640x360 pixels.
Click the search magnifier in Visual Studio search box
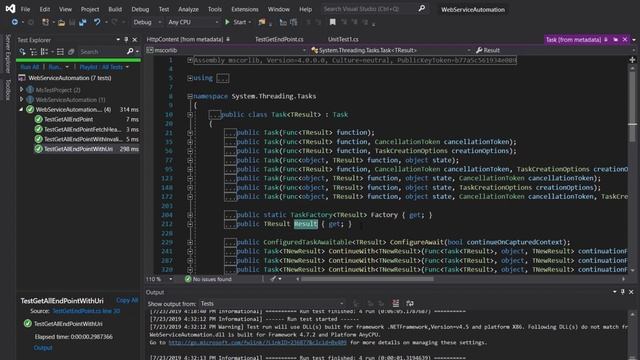[422, 9]
